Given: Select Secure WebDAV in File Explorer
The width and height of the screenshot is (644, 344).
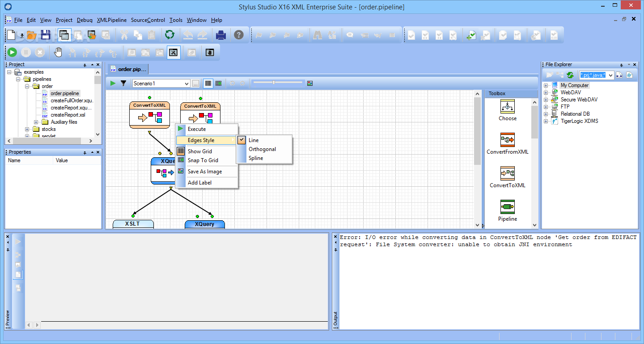Looking at the screenshot, I should (579, 100).
